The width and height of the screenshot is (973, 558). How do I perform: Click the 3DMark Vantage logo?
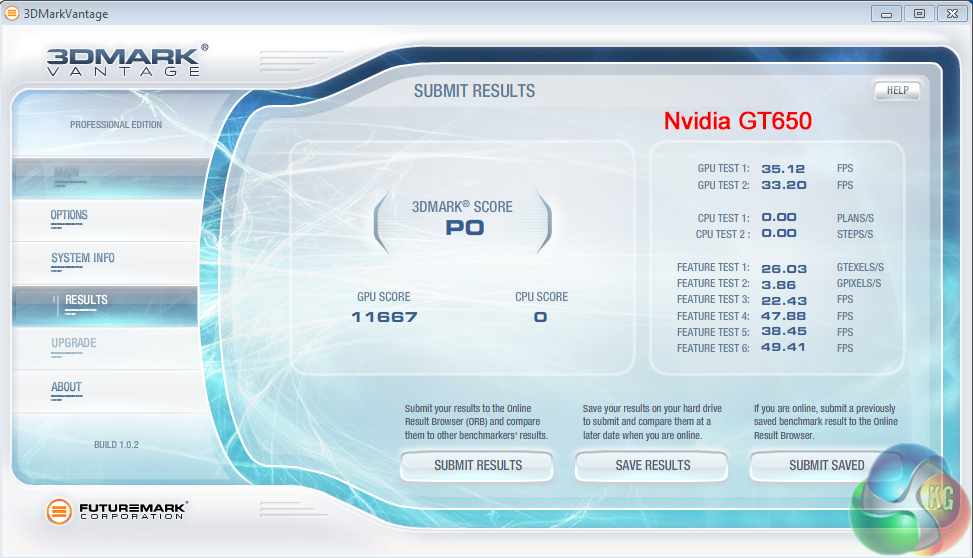(x=128, y=60)
